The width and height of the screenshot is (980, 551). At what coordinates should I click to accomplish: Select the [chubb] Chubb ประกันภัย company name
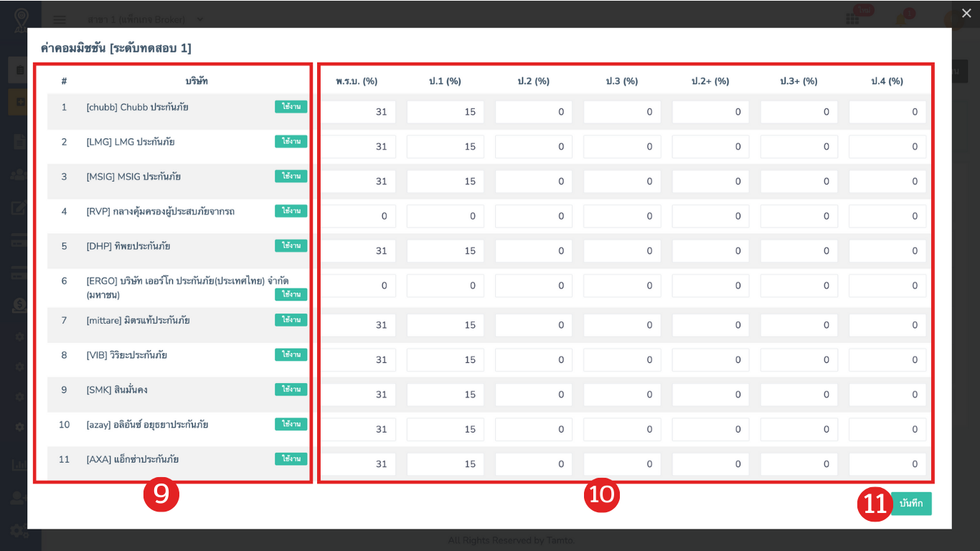click(137, 107)
